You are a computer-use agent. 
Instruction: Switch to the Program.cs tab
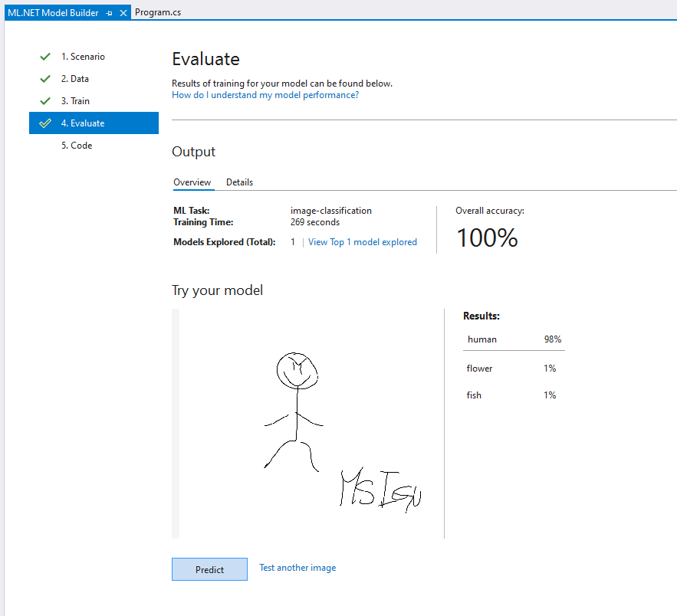coord(158,12)
